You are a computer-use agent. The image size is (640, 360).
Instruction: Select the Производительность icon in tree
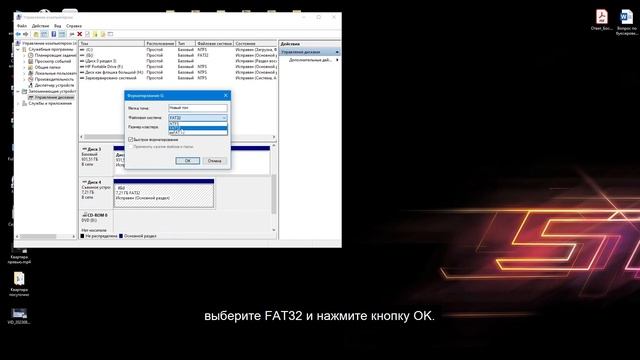coord(31,79)
